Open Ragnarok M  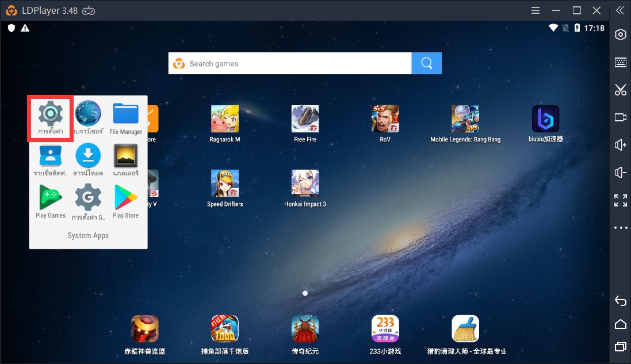225,118
